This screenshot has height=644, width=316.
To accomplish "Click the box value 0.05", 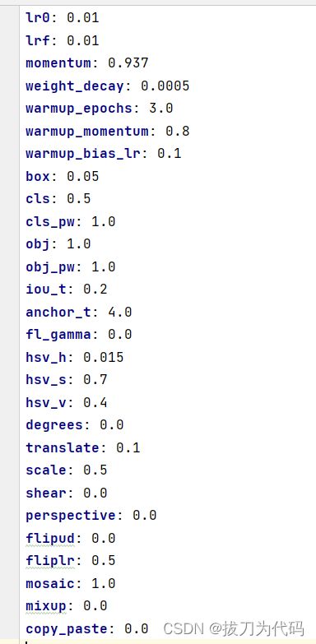I will pyautogui.click(x=82, y=176).
